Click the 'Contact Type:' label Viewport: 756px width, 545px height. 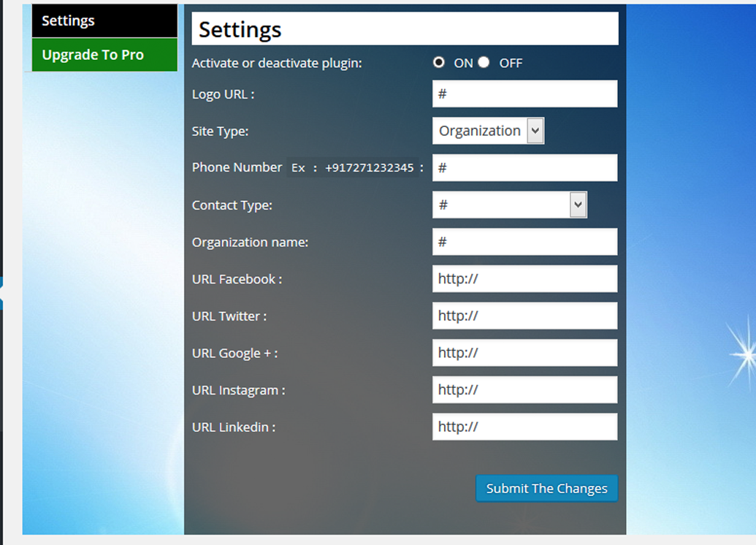pyautogui.click(x=232, y=205)
